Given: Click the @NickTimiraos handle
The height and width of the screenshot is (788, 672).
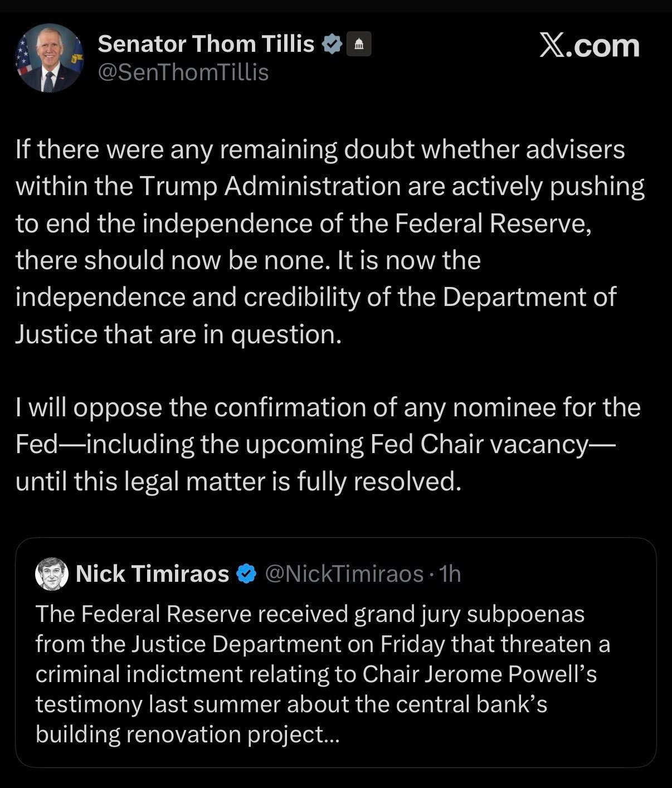Looking at the screenshot, I should 344,573.
